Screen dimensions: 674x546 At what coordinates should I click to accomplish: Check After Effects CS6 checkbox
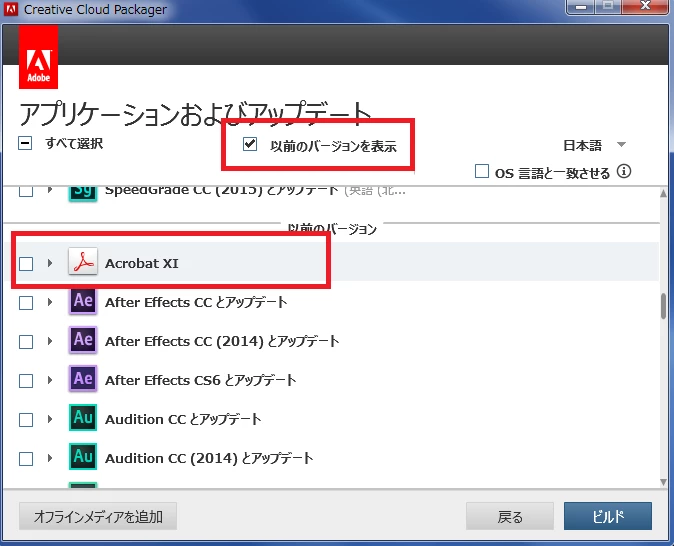tap(26, 381)
